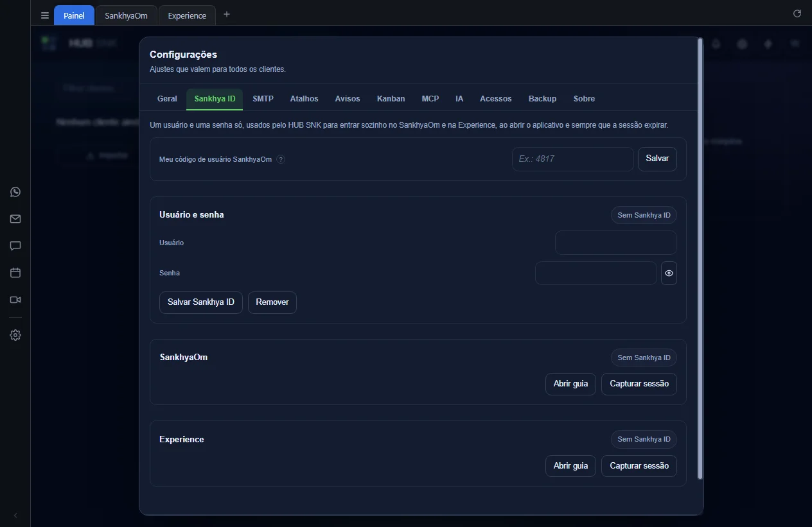Click the settings dialog vertical scrollbar
812x527 pixels.
tap(700, 258)
